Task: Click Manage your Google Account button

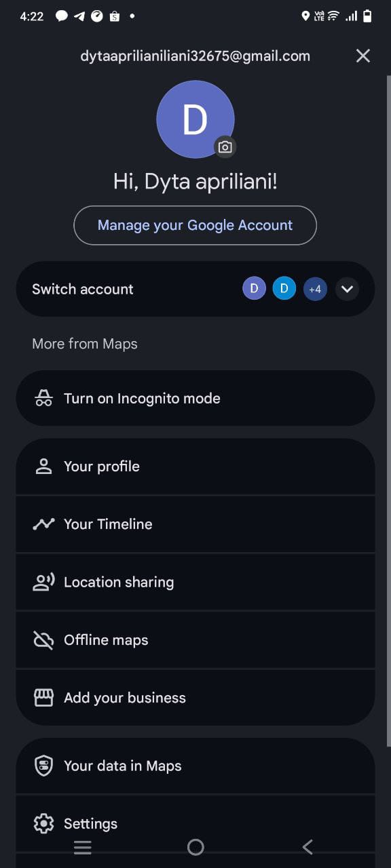Action: [195, 225]
